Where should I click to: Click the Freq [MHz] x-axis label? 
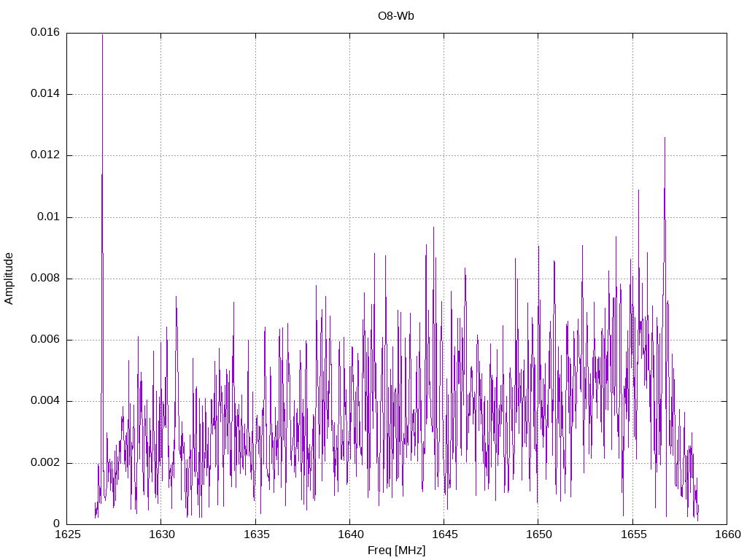pyautogui.click(x=396, y=551)
